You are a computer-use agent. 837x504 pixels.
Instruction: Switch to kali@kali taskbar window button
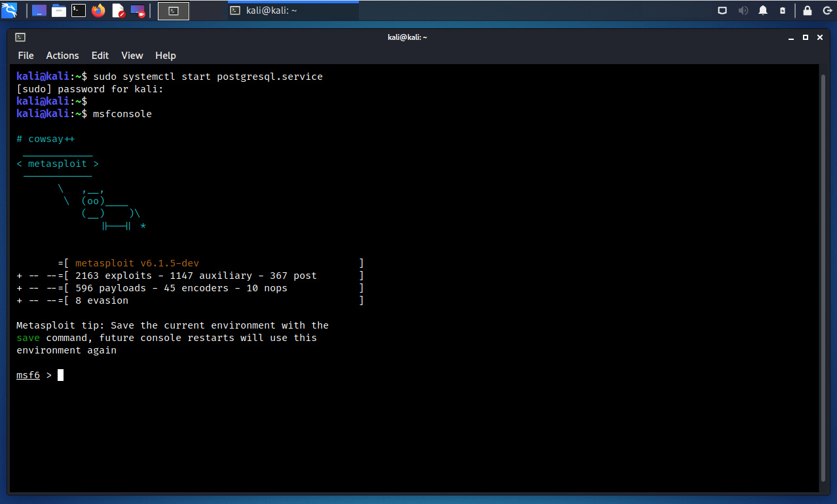click(293, 10)
